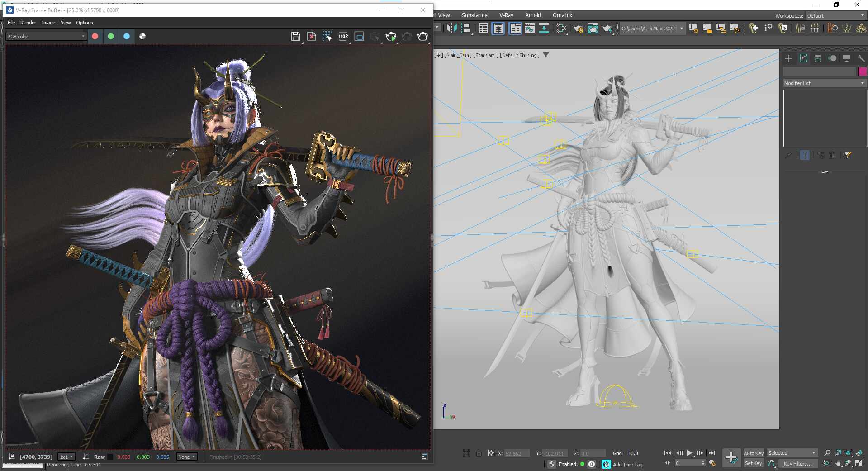Activate the region select follow-mouse icon
Viewport: 868px width, 471px height.
point(327,36)
